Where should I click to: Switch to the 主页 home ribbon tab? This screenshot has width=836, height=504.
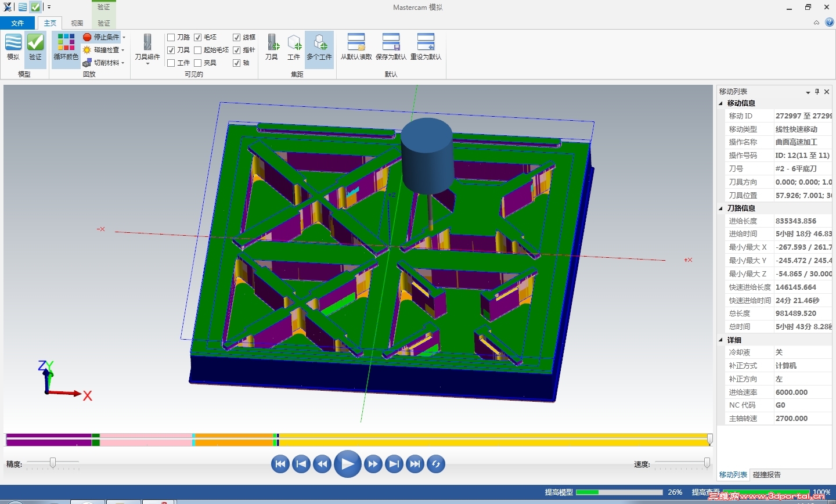(x=50, y=23)
